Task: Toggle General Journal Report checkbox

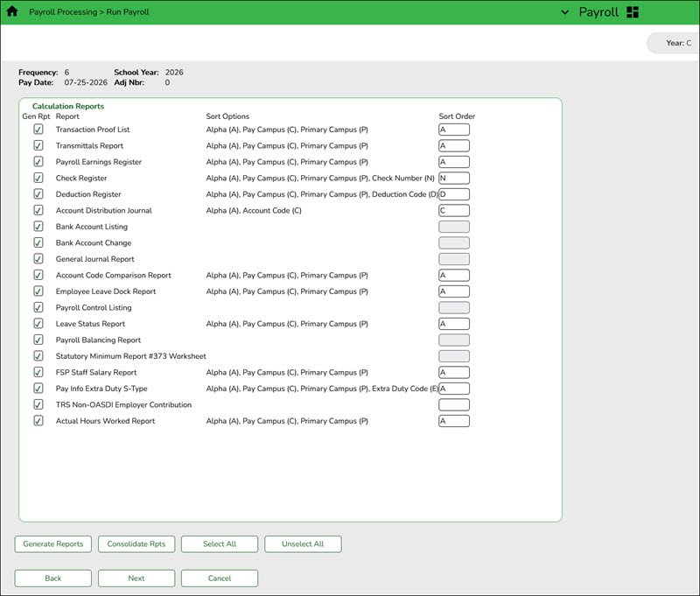Action: click(x=38, y=259)
